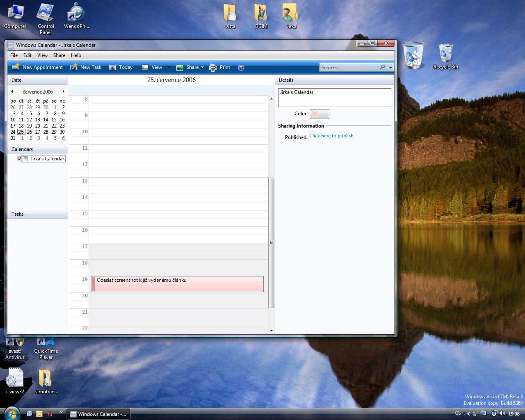Expand the search options dropdown arrow

click(x=390, y=67)
